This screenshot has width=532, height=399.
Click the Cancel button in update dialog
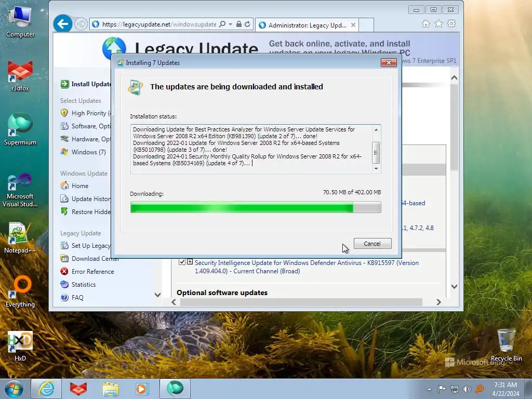[372, 244]
